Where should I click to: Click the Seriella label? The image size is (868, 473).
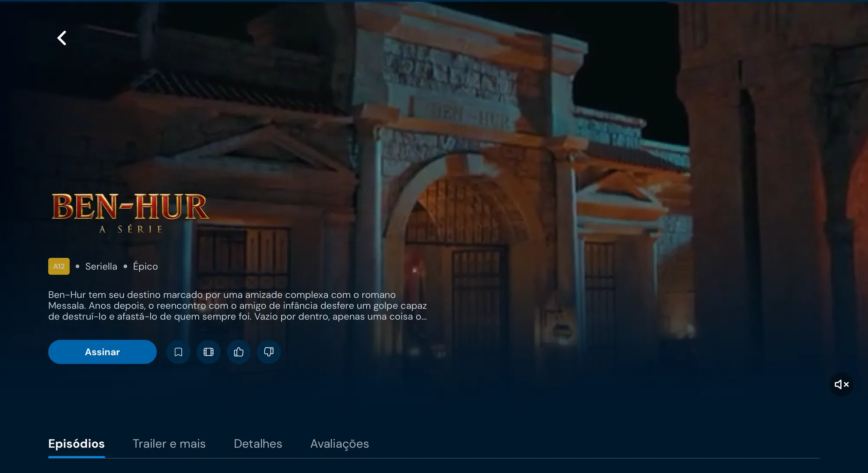[x=101, y=266]
